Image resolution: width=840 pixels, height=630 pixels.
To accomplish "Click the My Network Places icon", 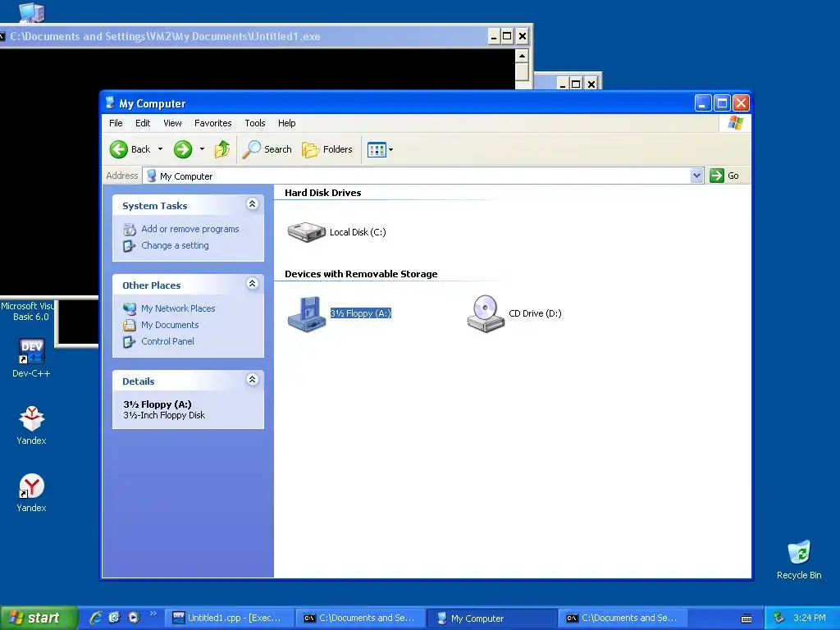I will [x=129, y=309].
